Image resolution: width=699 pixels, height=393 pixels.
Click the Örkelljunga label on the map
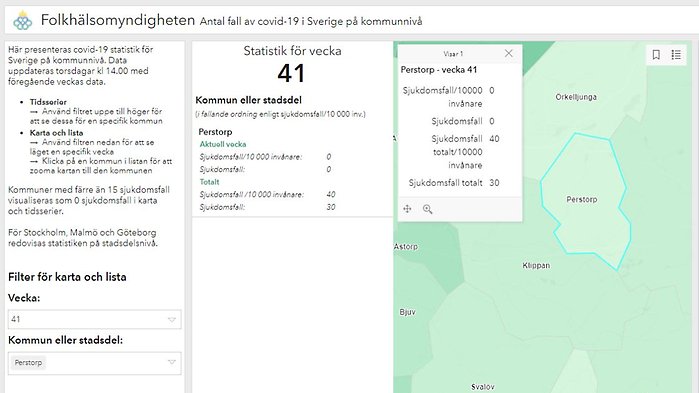(576, 97)
